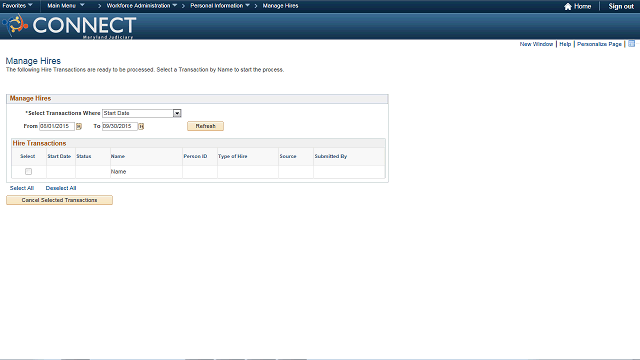
Task: Click the Refresh button
Action: (x=205, y=126)
